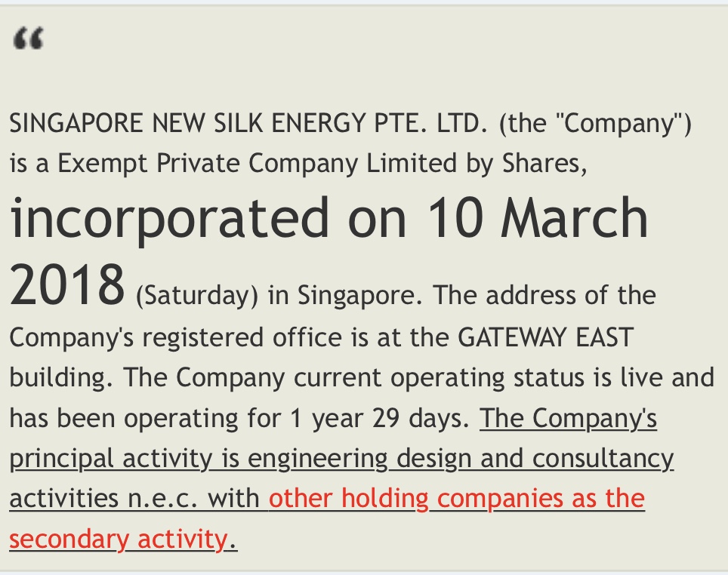Click the '(the "Company")' parenthetical text
The width and height of the screenshot is (728, 575).
(595, 123)
